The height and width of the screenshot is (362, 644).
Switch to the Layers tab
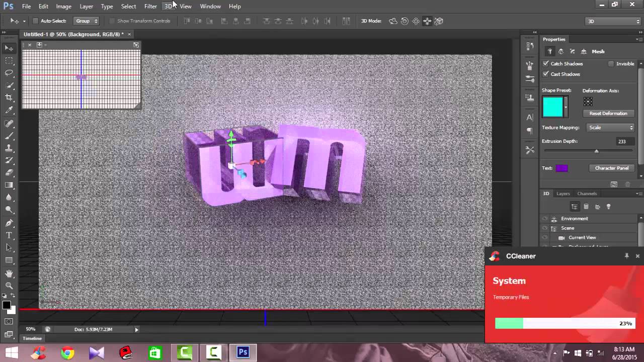point(563,194)
